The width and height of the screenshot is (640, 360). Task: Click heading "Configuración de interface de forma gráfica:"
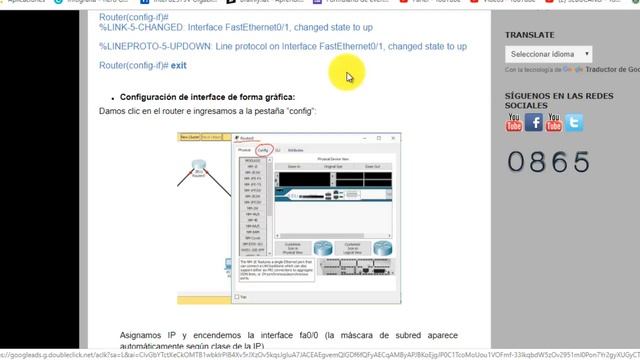(x=207, y=97)
